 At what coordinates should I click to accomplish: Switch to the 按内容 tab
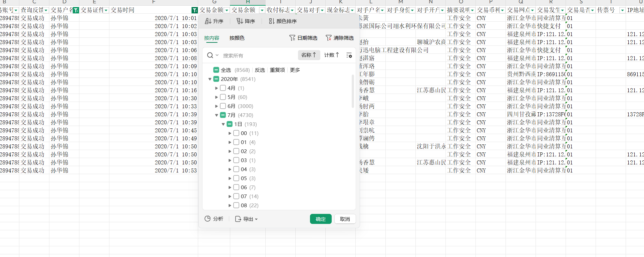(212, 38)
